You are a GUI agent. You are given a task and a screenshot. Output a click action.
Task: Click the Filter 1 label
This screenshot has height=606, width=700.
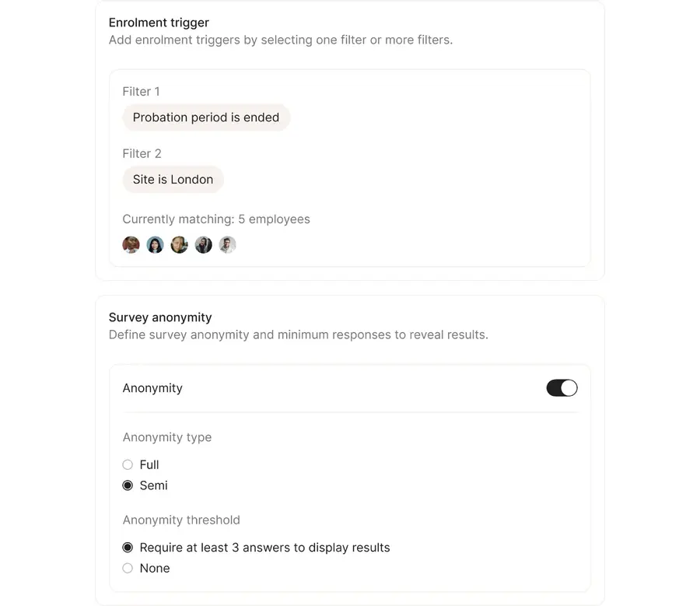coord(141,92)
